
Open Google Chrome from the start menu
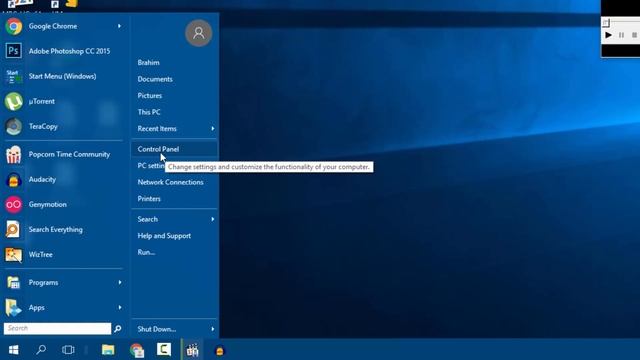pyautogui.click(x=63, y=26)
